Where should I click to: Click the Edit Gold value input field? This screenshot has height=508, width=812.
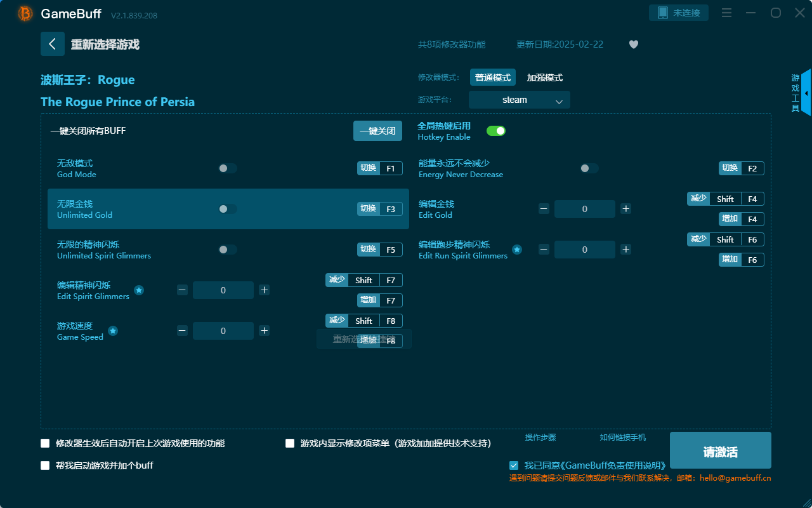[584, 208]
